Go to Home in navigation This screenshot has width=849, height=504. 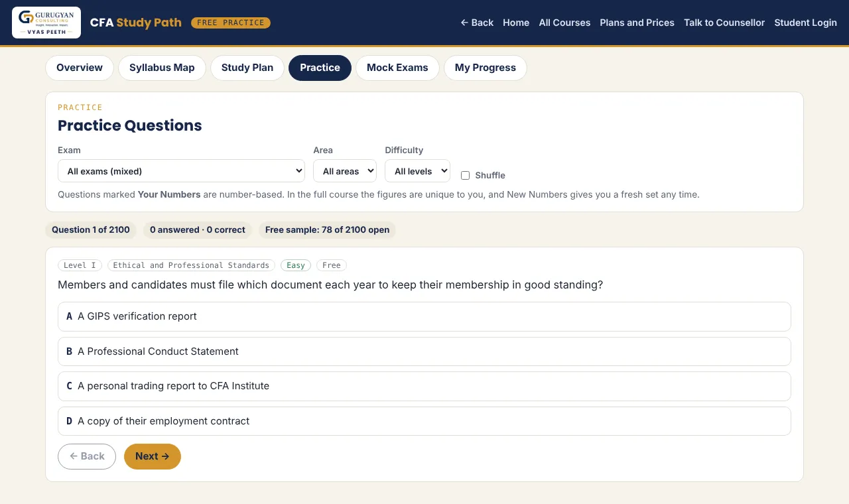pos(516,23)
